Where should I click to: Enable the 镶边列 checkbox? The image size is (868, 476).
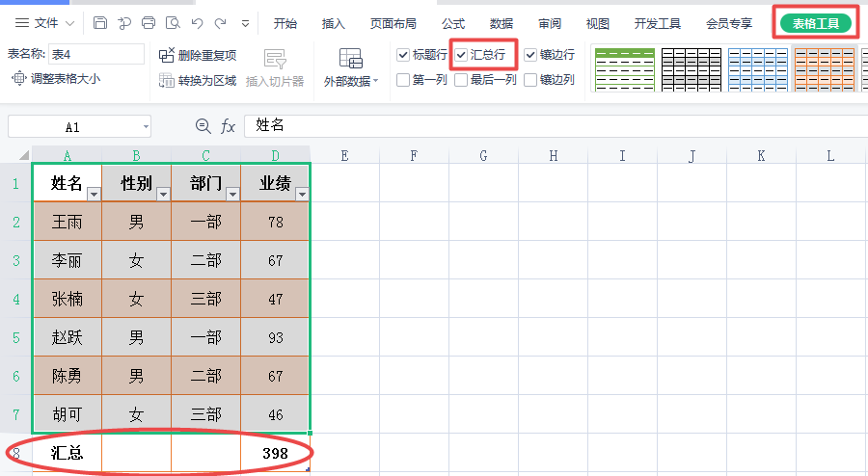tap(530, 80)
